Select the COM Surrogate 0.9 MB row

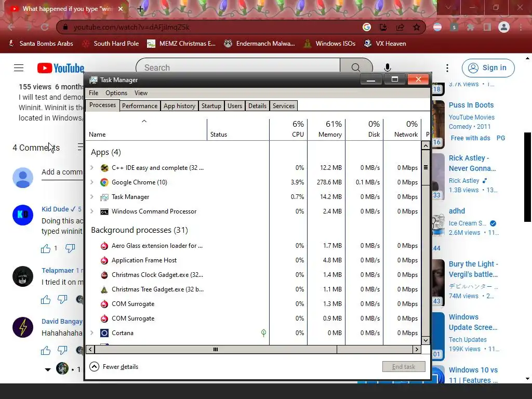253,318
